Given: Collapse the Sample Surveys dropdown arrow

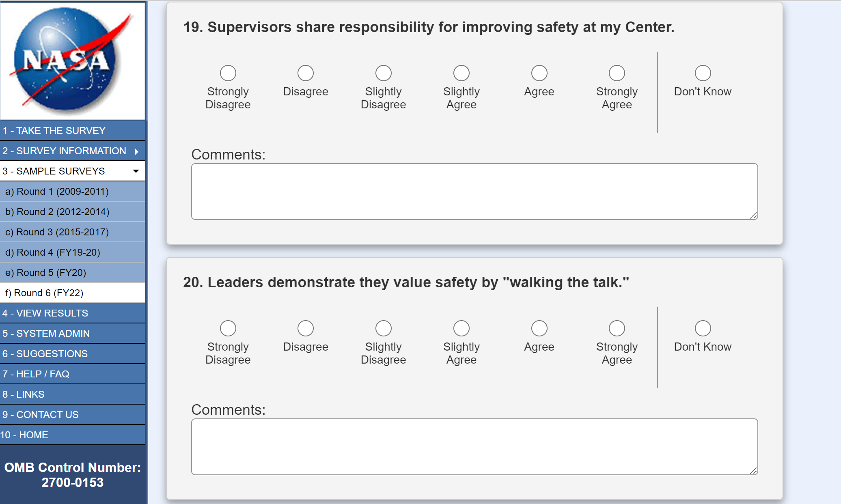Looking at the screenshot, I should [136, 171].
